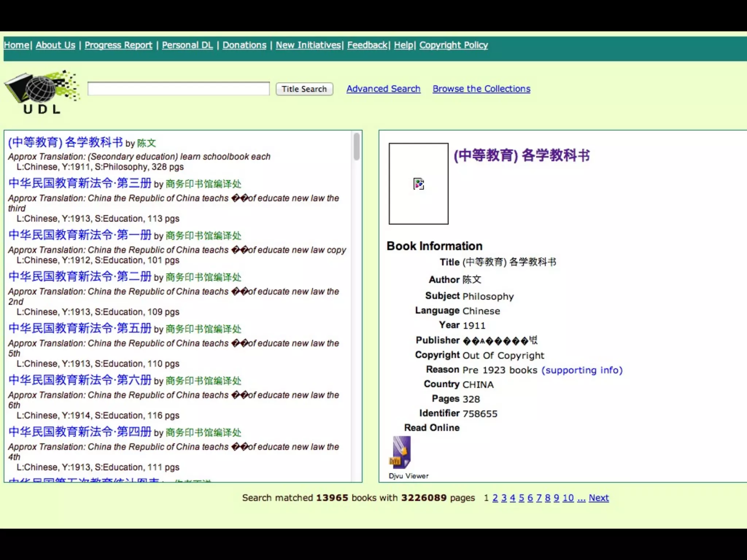Click the Next results page link
The height and width of the screenshot is (560, 747).
tap(599, 498)
